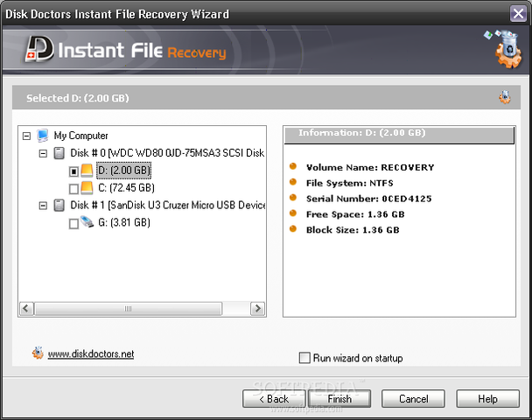Select Disk # 0 WDC WD80 row
The image size is (532, 420).
(x=167, y=153)
